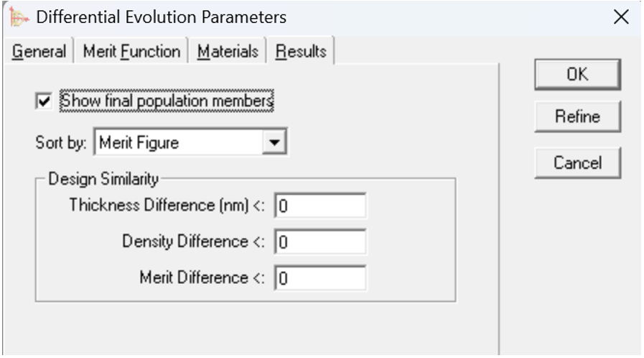644x358 pixels.
Task: Click the Density Difference input field
Action: [x=320, y=242]
